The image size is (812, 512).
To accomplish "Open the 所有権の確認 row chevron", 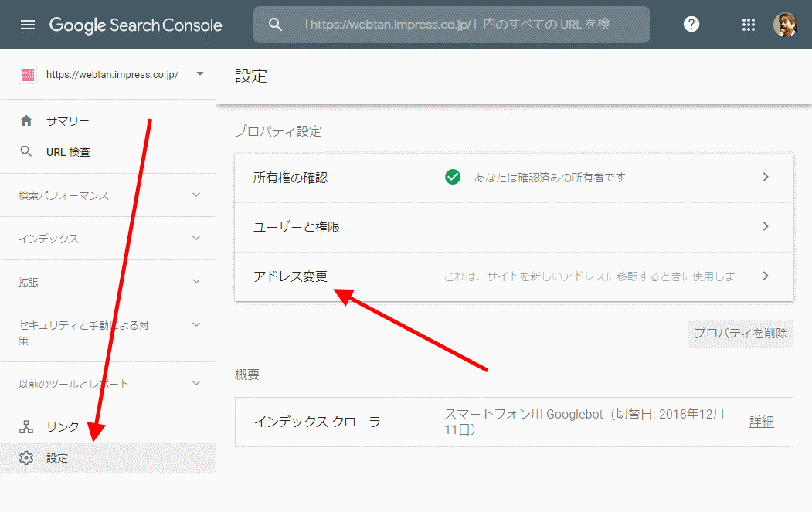I will pos(766,177).
